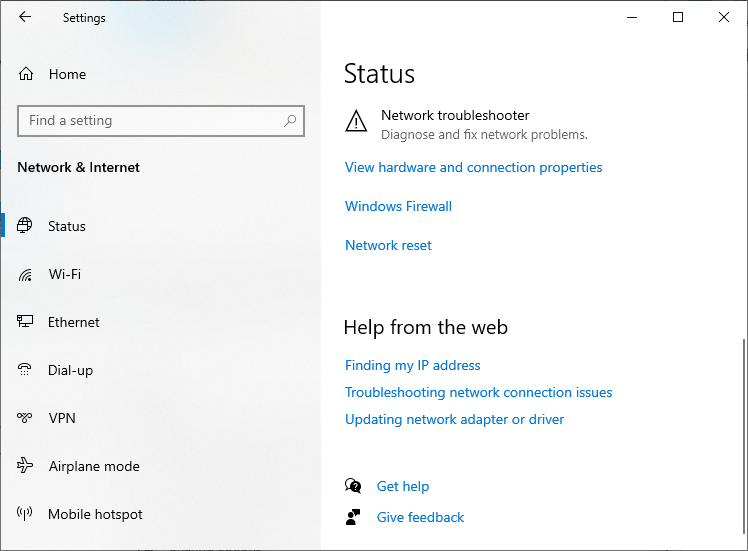Click the Ethernet monitor icon
Image resolution: width=748 pixels, height=551 pixels.
[x=26, y=322]
